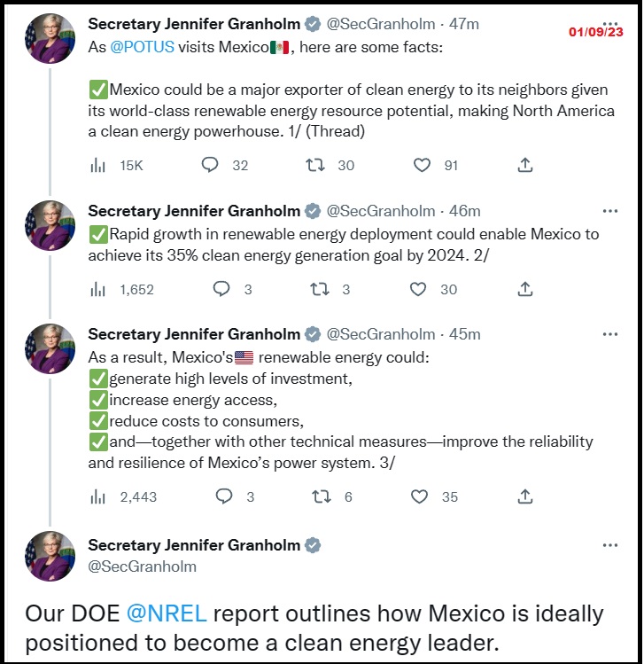The image size is (644, 664).
Task: Open more options on the final tweet
Action: (609, 545)
